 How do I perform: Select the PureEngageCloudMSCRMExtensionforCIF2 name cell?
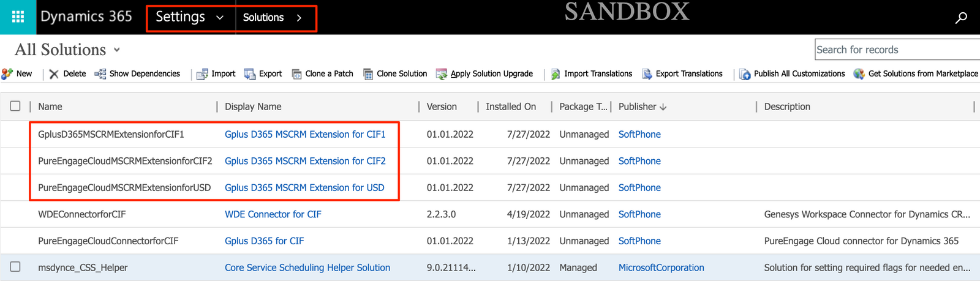click(x=125, y=161)
